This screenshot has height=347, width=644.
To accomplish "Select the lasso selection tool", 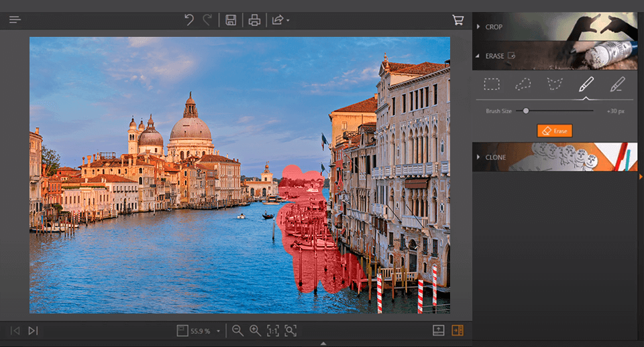I will (523, 84).
